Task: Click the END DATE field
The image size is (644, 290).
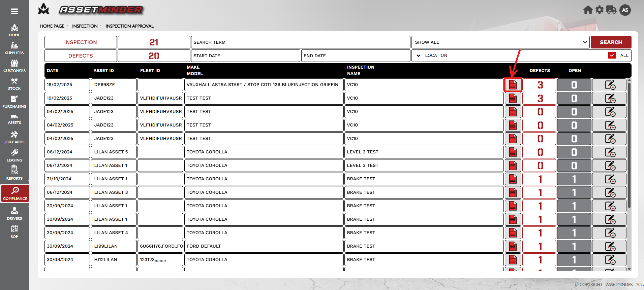Action: 356,56
